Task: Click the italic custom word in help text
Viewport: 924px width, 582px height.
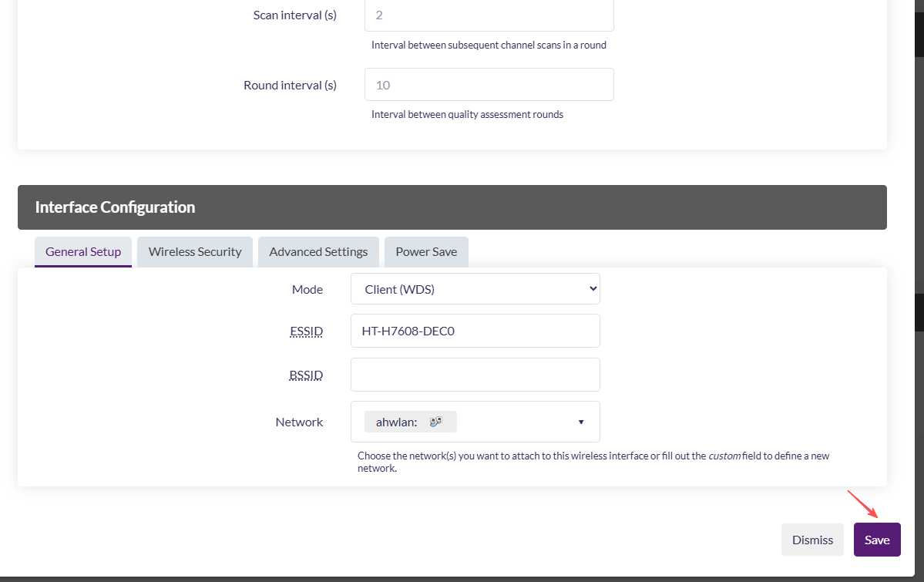Action: (724, 456)
